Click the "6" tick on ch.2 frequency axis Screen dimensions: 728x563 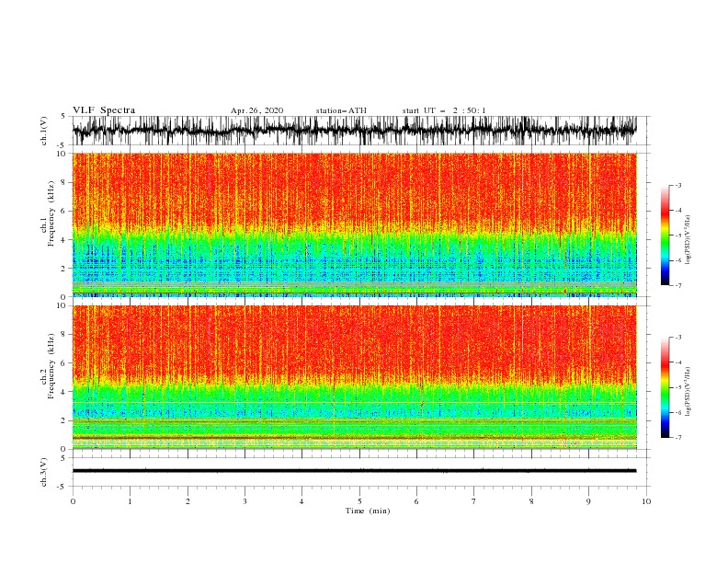tap(63, 363)
